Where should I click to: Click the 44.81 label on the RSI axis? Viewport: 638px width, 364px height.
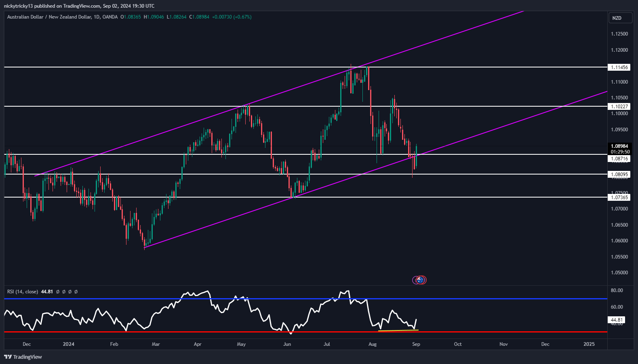[617, 320]
